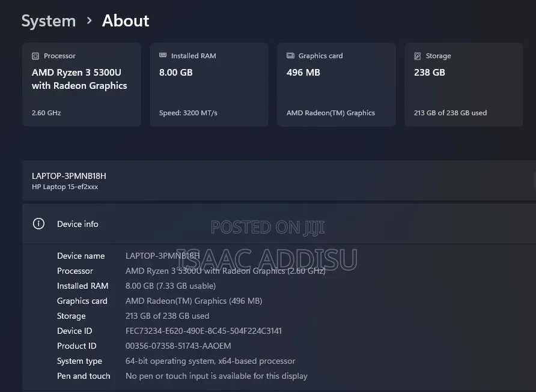Select processor value with (2.60 GHz)

click(x=225, y=271)
